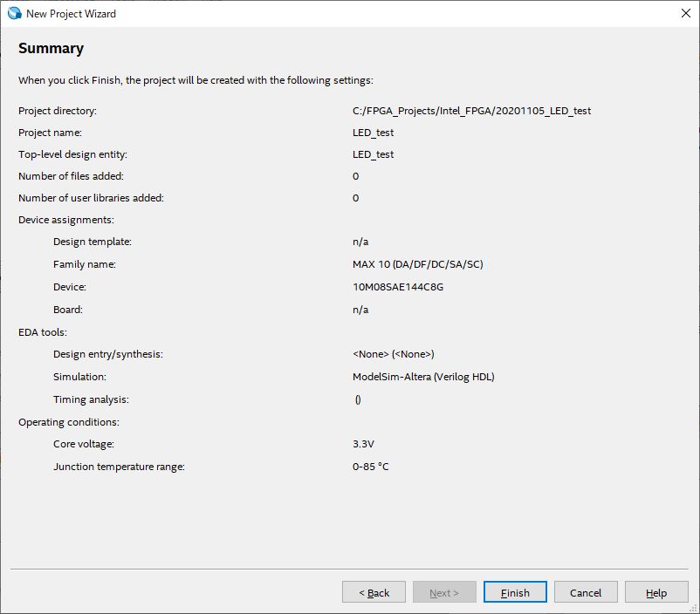Screen dimensions: 700x614
Task: Click the Summary heading
Action: point(51,49)
